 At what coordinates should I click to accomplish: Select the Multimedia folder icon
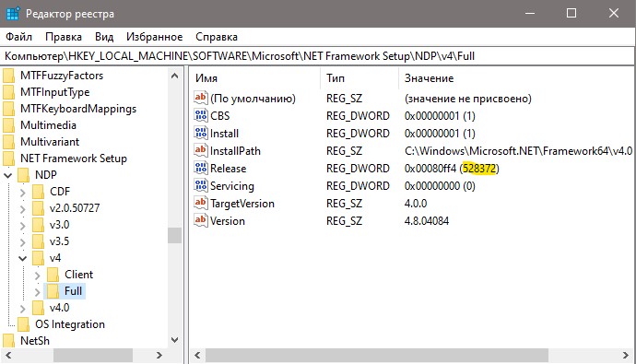pos(8,125)
